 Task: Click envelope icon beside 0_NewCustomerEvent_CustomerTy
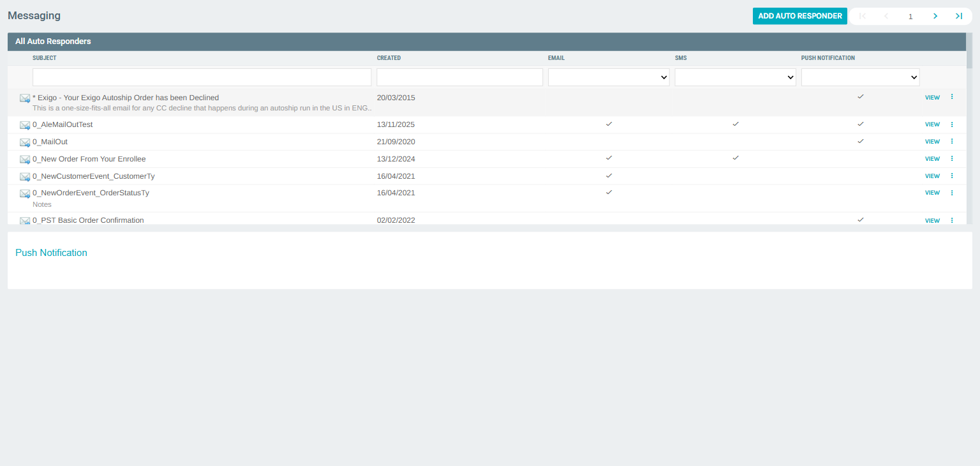pyautogui.click(x=25, y=177)
